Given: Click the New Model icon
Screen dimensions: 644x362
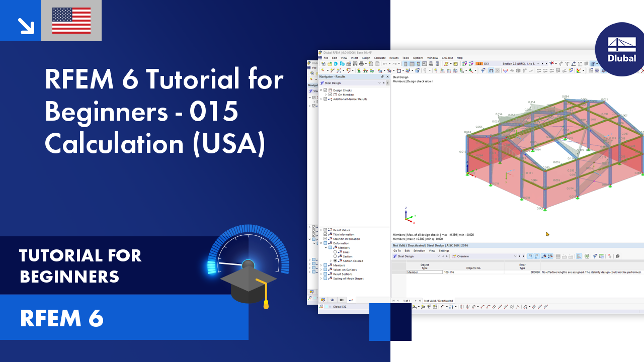Looking at the screenshot, I should coord(323,64).
